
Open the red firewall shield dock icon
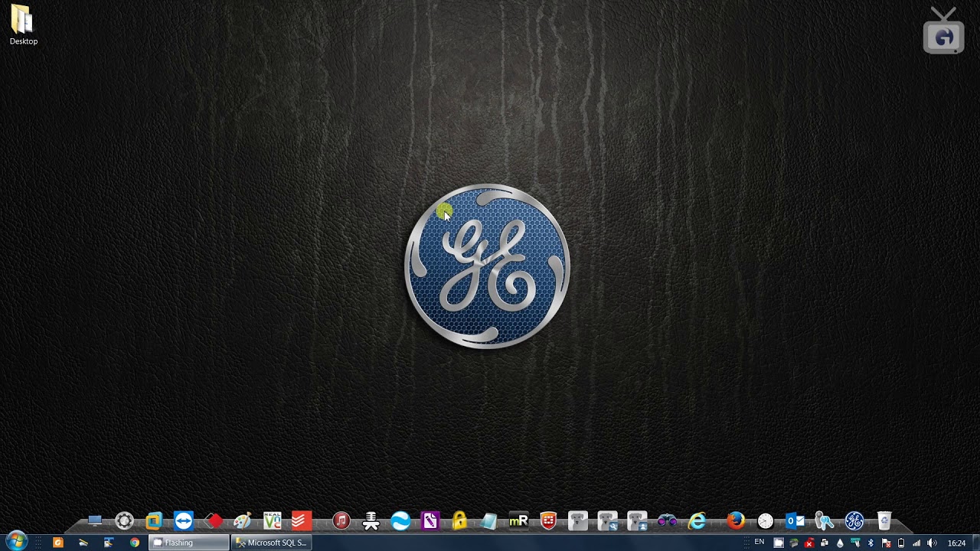point(548,521)
